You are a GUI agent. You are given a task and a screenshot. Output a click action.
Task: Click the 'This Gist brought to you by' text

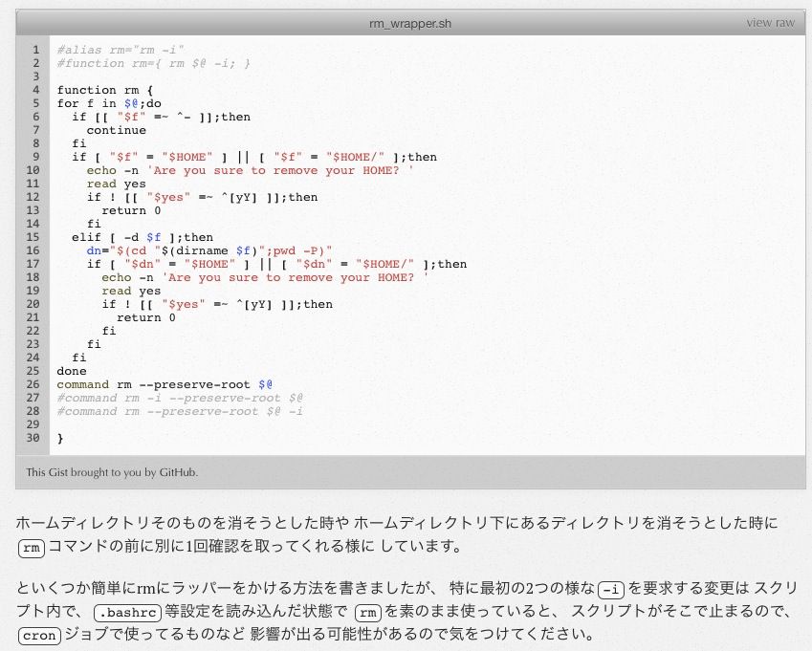click(91, 472)
